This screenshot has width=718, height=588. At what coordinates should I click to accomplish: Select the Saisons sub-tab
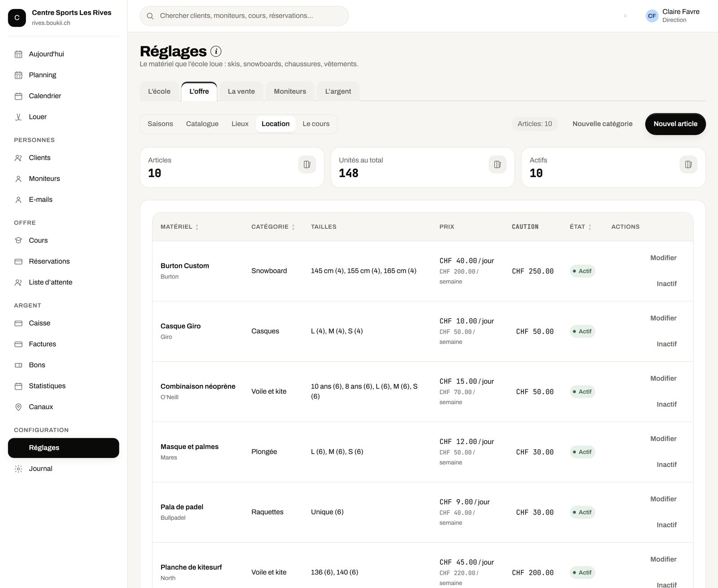160,124
